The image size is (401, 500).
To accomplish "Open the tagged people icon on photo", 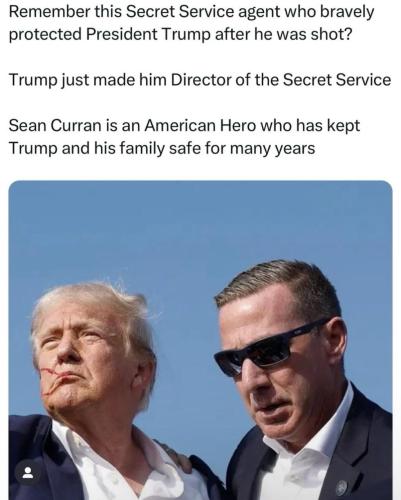I will coord(28,473).
